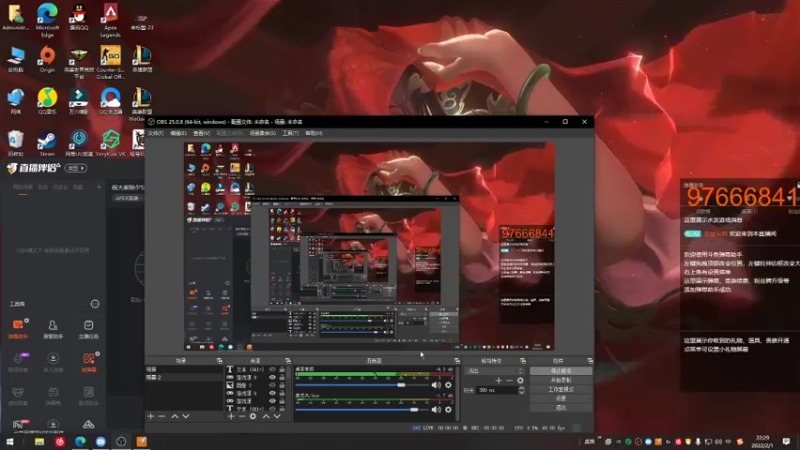Open the VeryKuai VK desktop shortcut
Image resolution: width=800 pixels, height=450 pixels.
pos(110,143)
